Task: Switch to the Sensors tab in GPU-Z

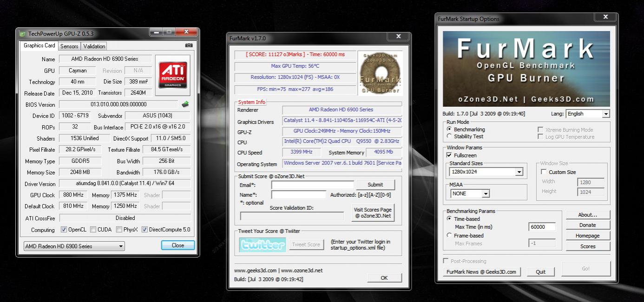Action: pos(69,46)
